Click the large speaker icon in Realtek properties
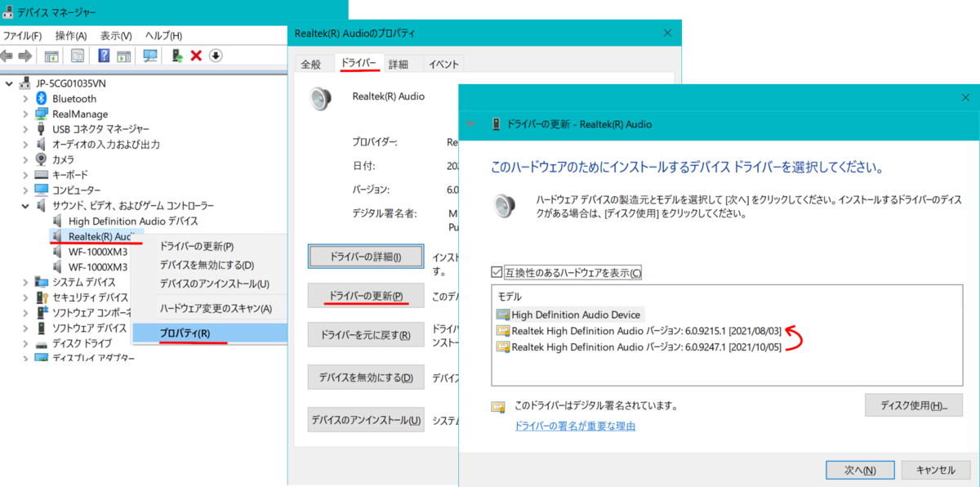 click(x=321, y=98)
